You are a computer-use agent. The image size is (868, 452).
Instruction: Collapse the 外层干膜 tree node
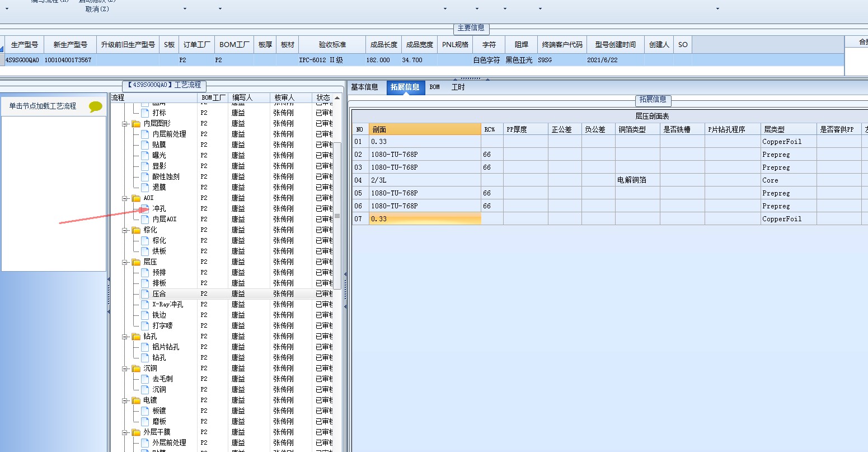tap(125, 432)
